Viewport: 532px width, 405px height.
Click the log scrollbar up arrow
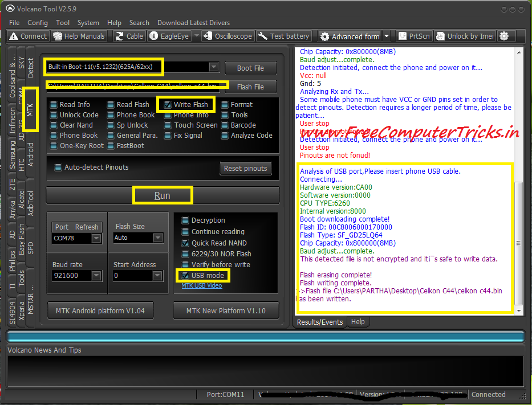point(519,52)
